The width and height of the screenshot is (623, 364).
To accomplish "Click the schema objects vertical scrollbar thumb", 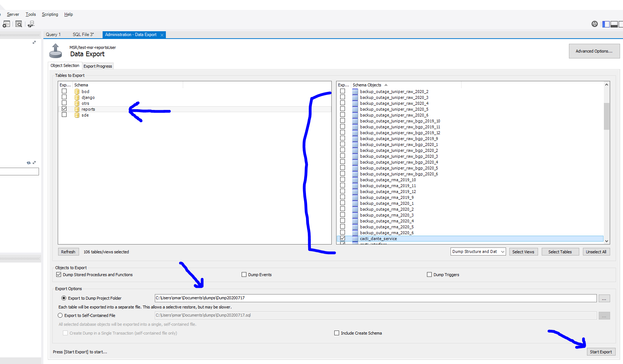I will click(x=606, y=116).
